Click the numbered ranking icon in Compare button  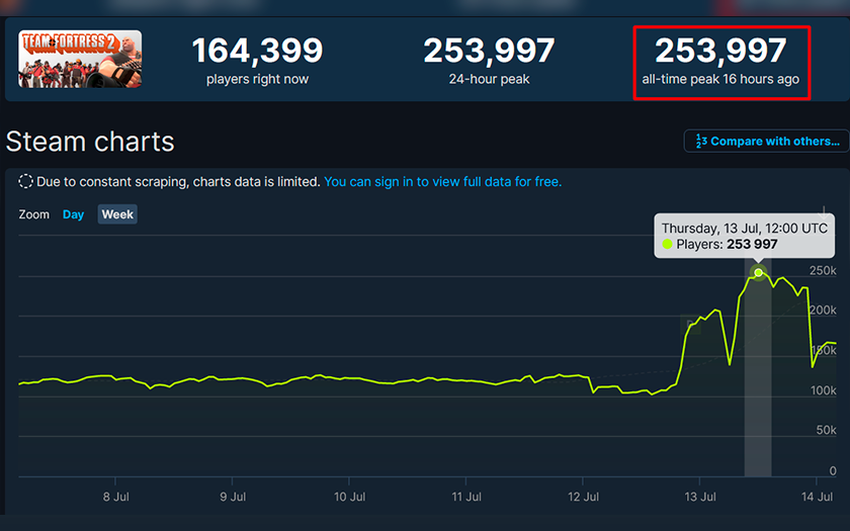click(702, 141)
